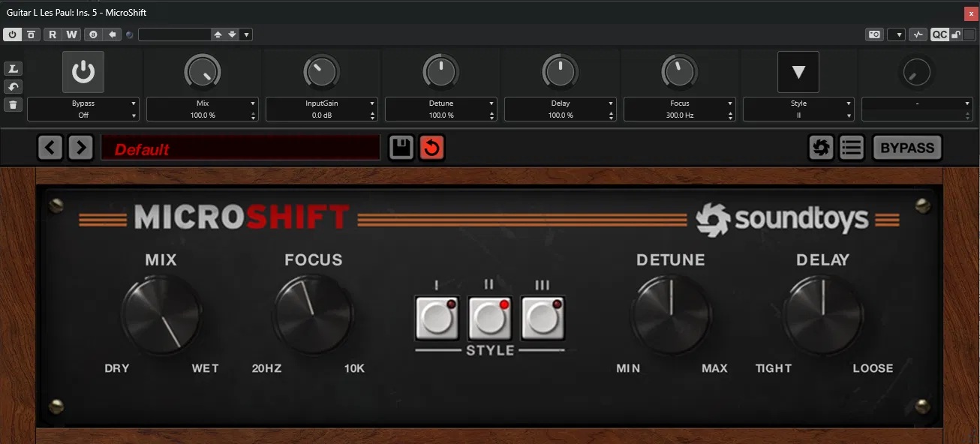Enable Read automation with R button
The width and height of the screenshot is (980, 444).
(x=53, y=34)
